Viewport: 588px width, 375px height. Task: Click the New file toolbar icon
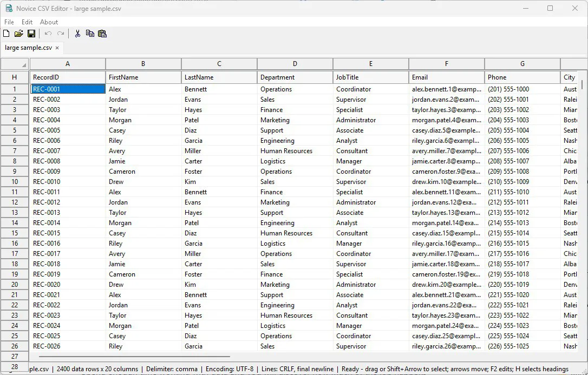[x=6, y=34]
